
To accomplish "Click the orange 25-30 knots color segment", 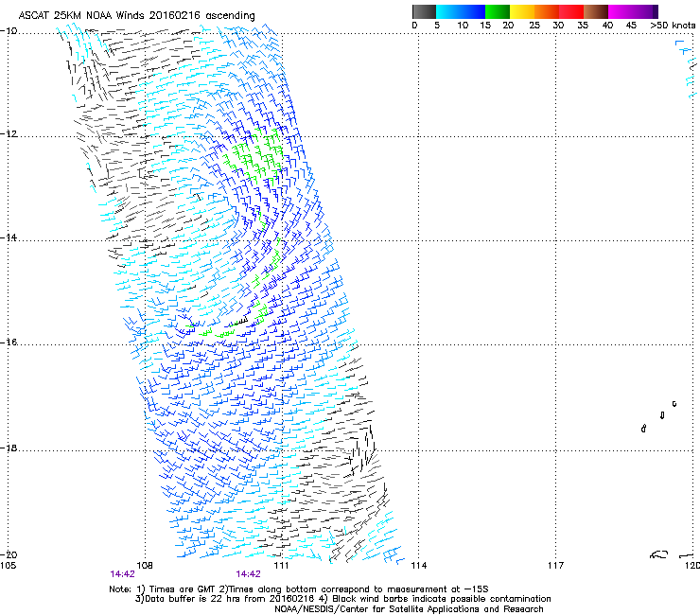I will [547, 11].
